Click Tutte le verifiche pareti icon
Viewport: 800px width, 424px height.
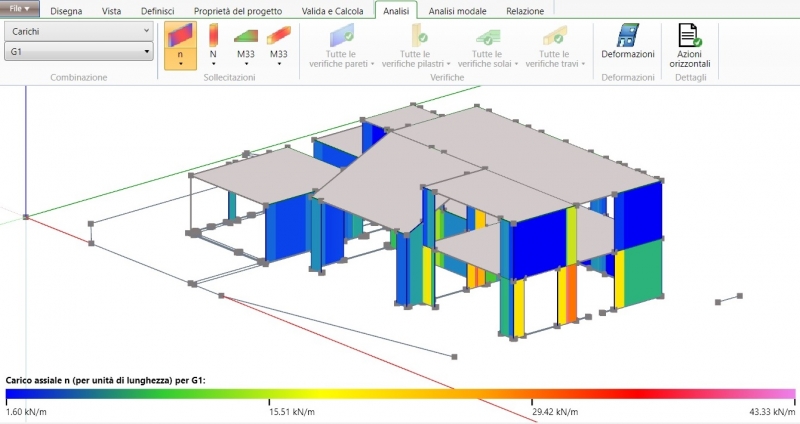pyautogui.click(x=341, y=36)
